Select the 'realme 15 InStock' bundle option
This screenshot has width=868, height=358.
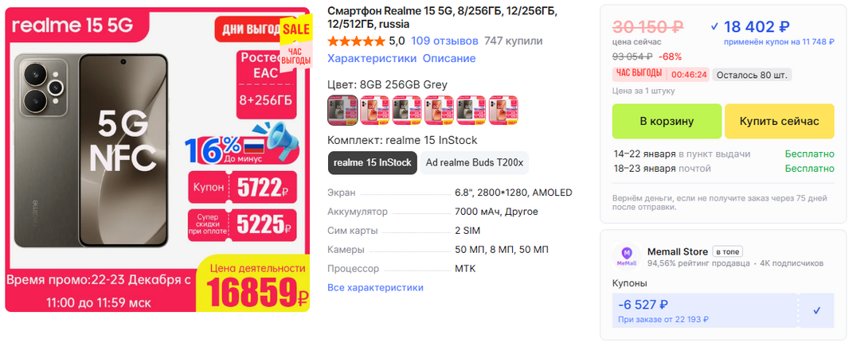pyautogui.click(x=373, y=162)
